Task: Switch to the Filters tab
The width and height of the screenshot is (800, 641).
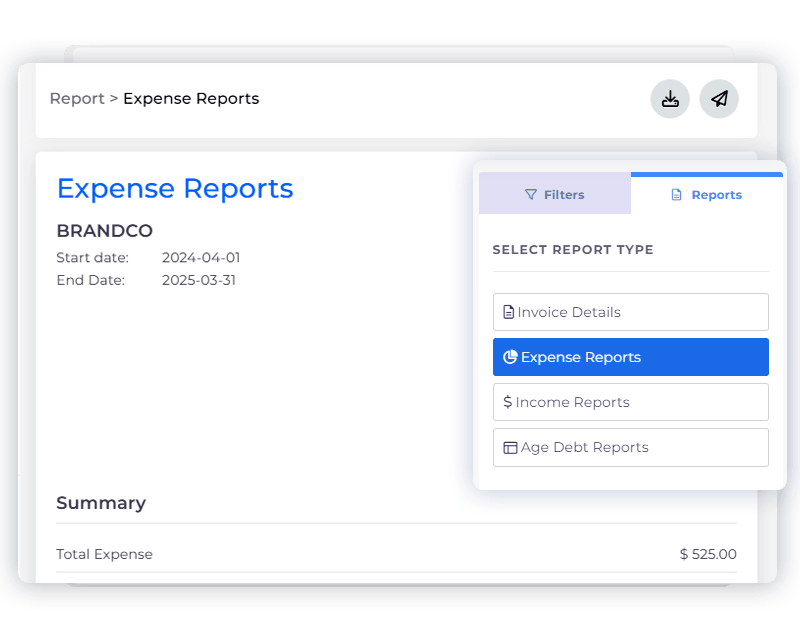Action: pos(555,194)
